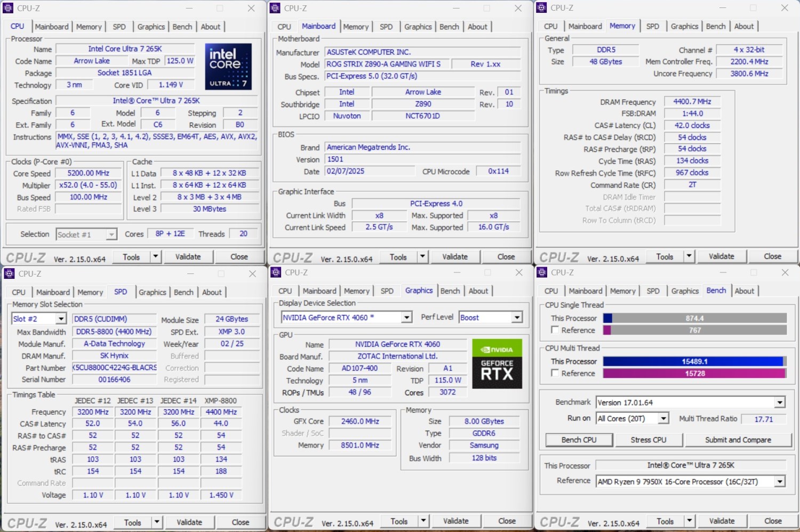Click CPU-Z app icon in Bench window title bar
This screenshot has height=532, width=800.
point(542,272)
